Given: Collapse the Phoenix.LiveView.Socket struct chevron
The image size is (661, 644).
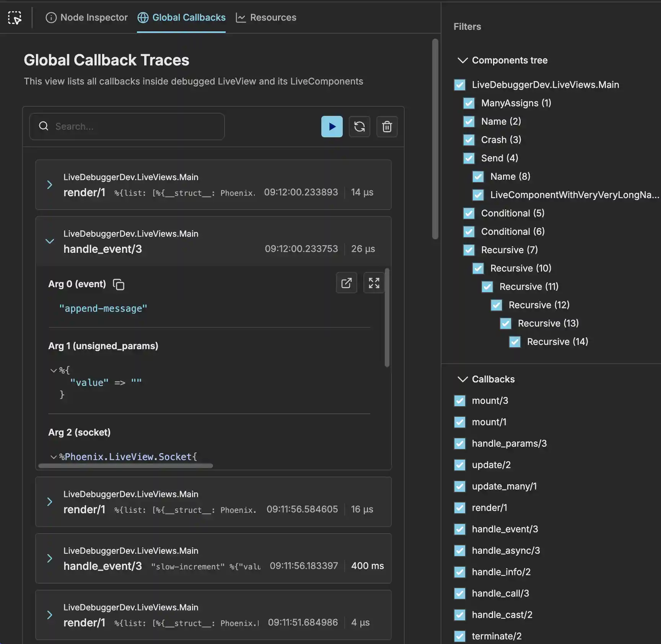Looking at the screenshot, I should click(54, 457).
